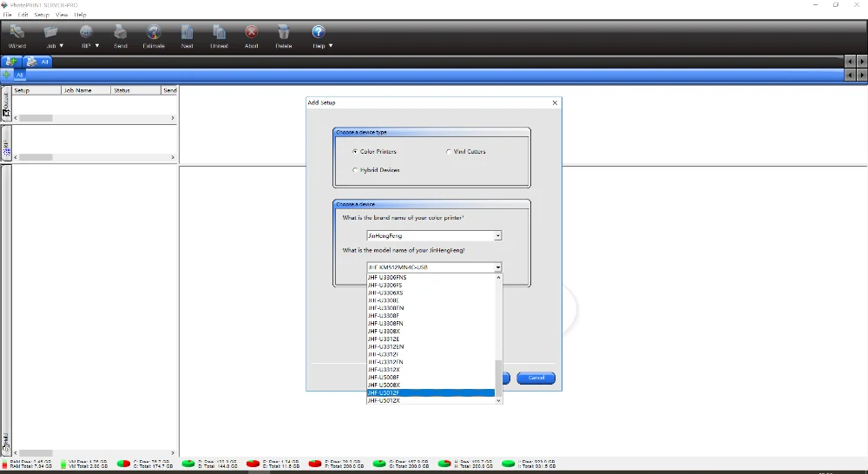Choose JHF-U3306FS in model list
The width and height of the screenshot is (868, 474).
point(431,285)
